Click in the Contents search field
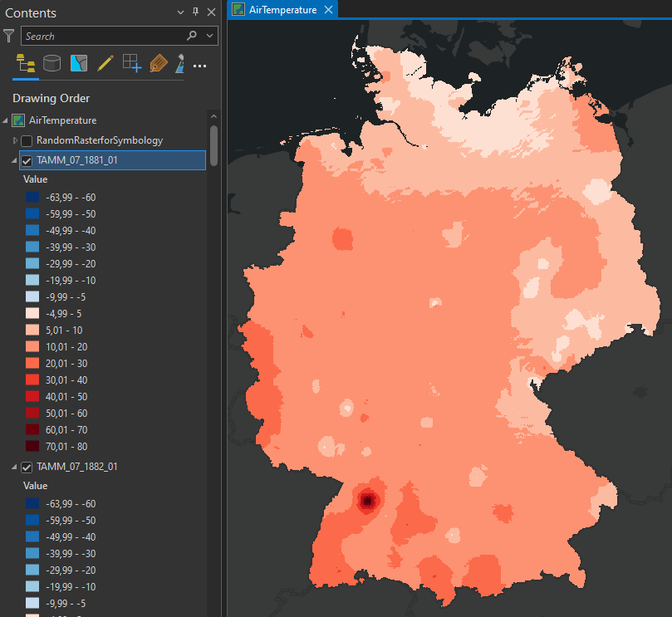Image resolution: width=672 pixels, height=617 pixels. click(x=100, y=36)
